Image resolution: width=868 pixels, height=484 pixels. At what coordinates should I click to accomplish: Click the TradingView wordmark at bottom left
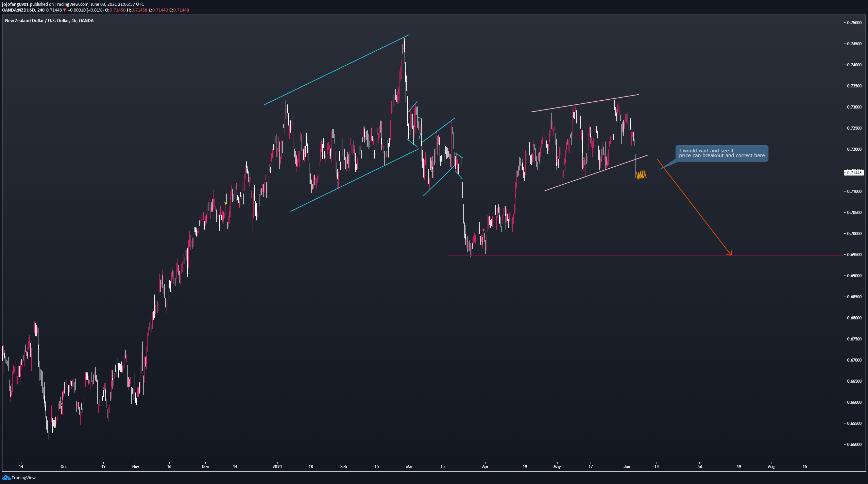[23, 478]
